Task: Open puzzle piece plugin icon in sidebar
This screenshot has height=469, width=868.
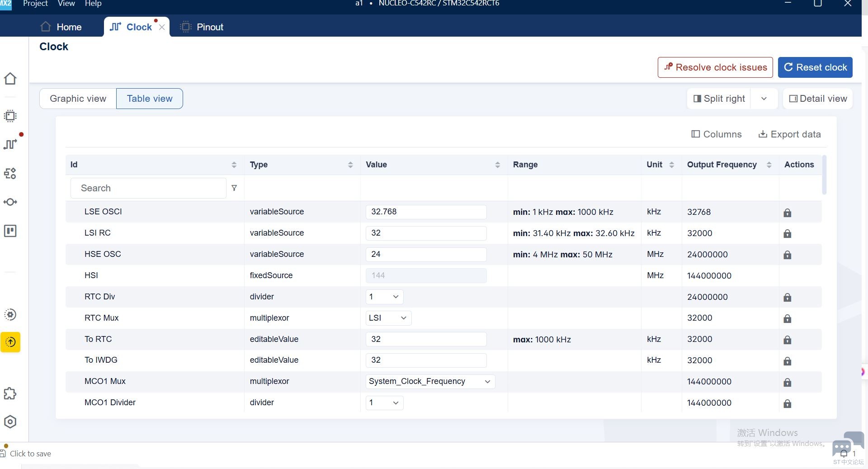Action: (x=10, y=394)
